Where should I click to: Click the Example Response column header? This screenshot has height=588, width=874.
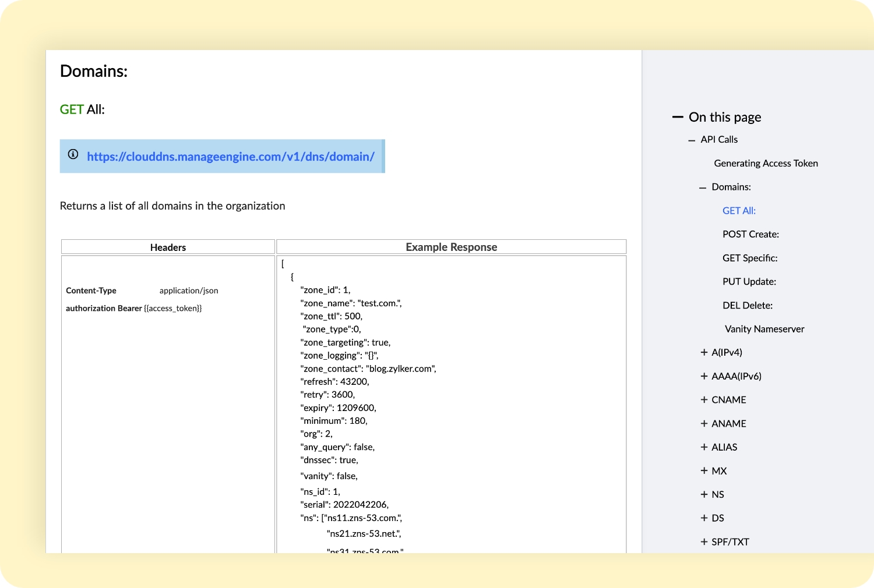[x=452, y=247]
